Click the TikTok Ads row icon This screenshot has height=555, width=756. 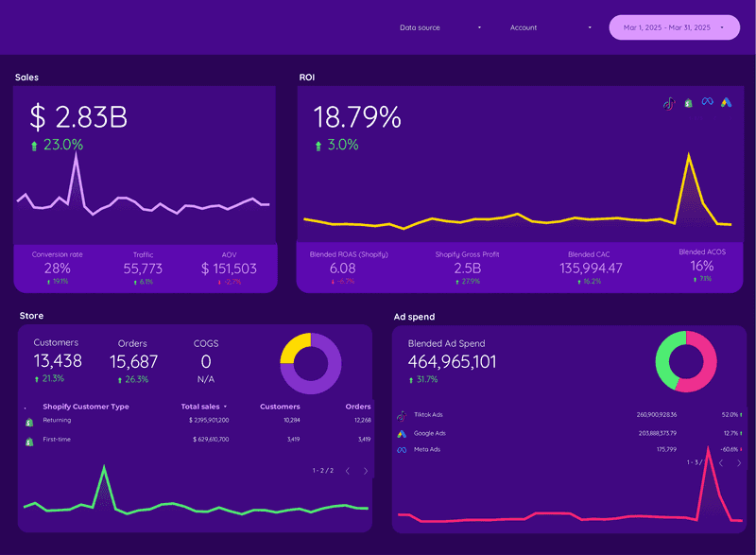click(x=402, y=415)
